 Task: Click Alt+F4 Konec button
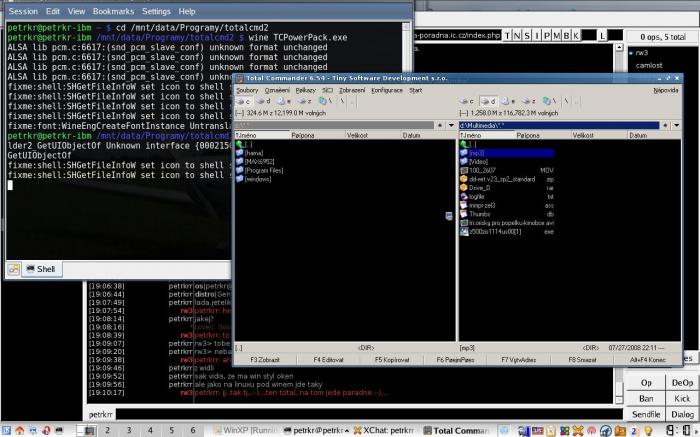coord(648,360)
